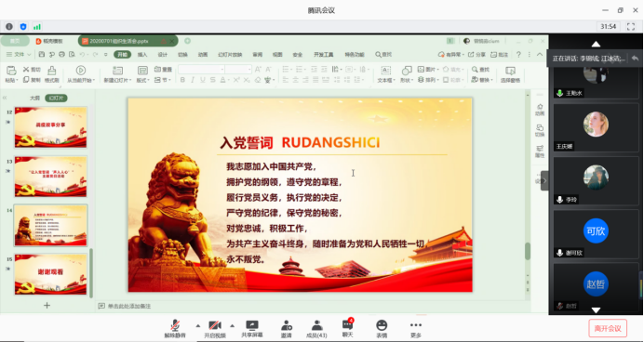Enter fullscreen using top-right expand icon
This screenshot has height=342, width=644.
(631, 27)
